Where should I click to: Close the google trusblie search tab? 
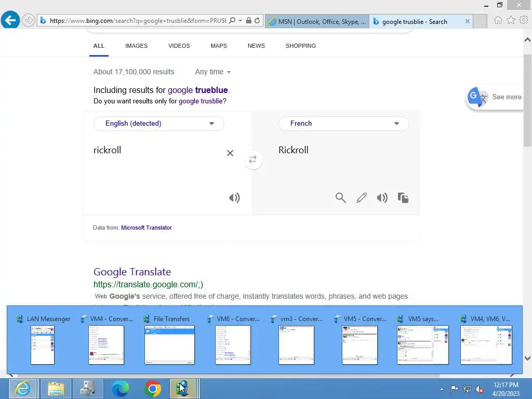[x=468, y=21]
